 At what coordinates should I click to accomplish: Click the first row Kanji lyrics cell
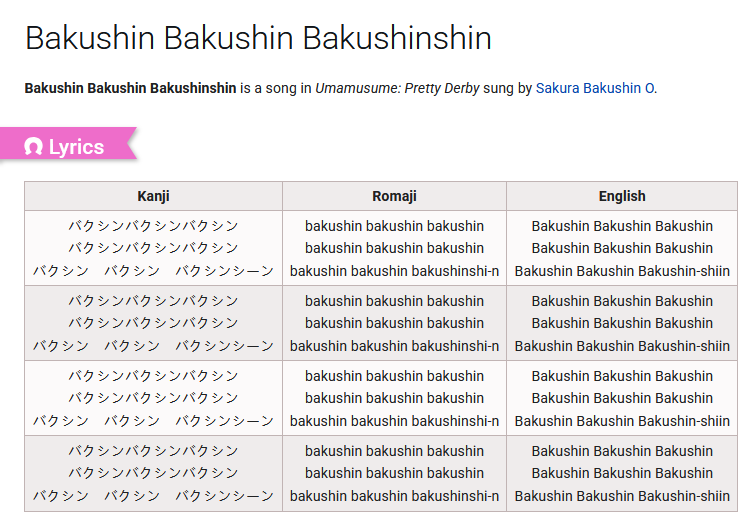coord(154,248)
